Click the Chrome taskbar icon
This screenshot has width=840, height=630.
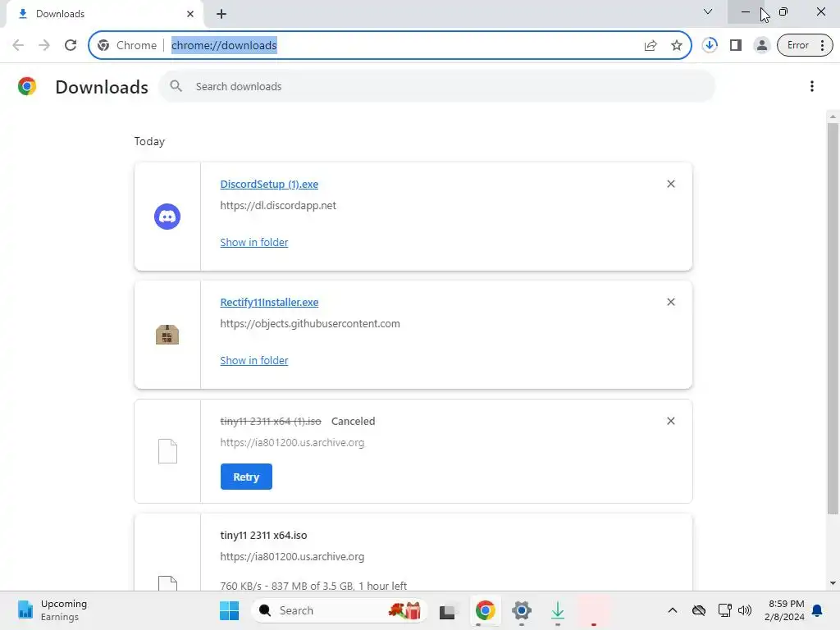[486, 610]
